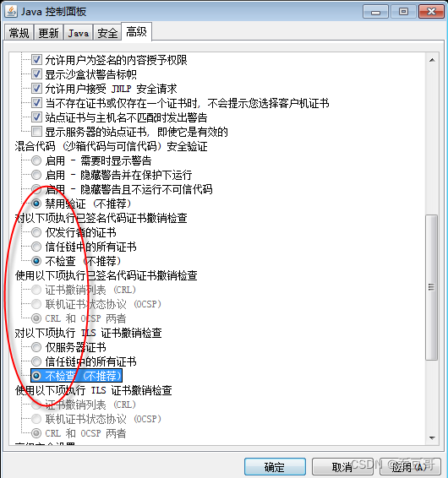Select 启用 - 需要时显示警告 radio option
Screen dimensions: 448x478
pos(36,160)
